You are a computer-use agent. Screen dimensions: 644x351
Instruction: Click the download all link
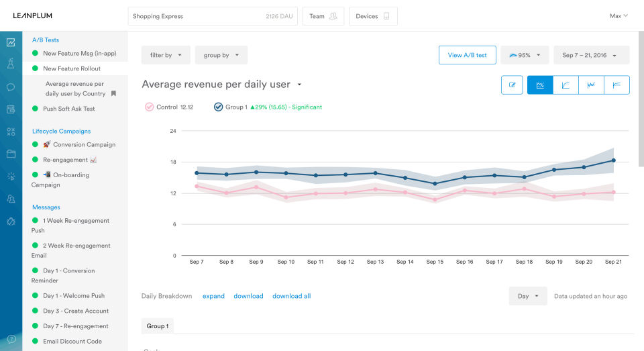pos(291,296)
